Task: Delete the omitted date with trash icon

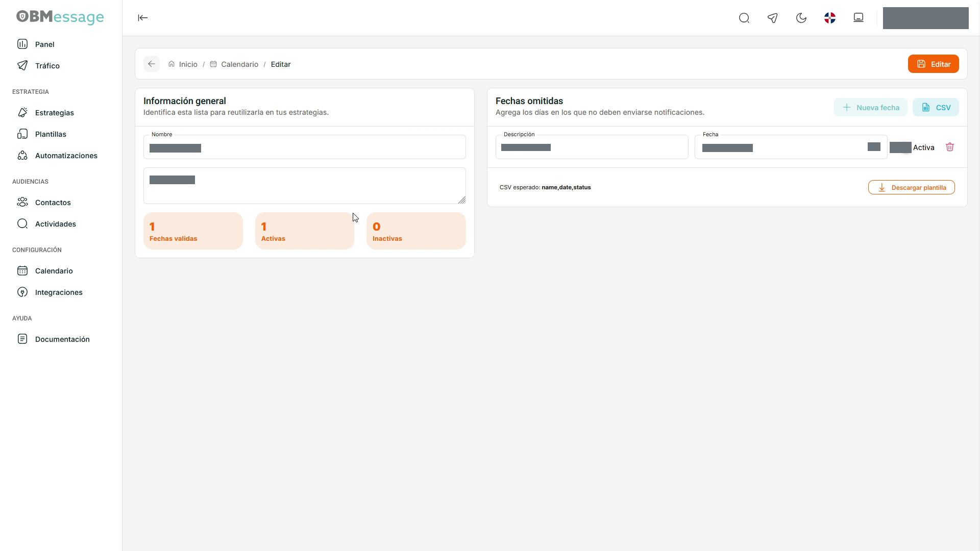Action: click(950, 147)
